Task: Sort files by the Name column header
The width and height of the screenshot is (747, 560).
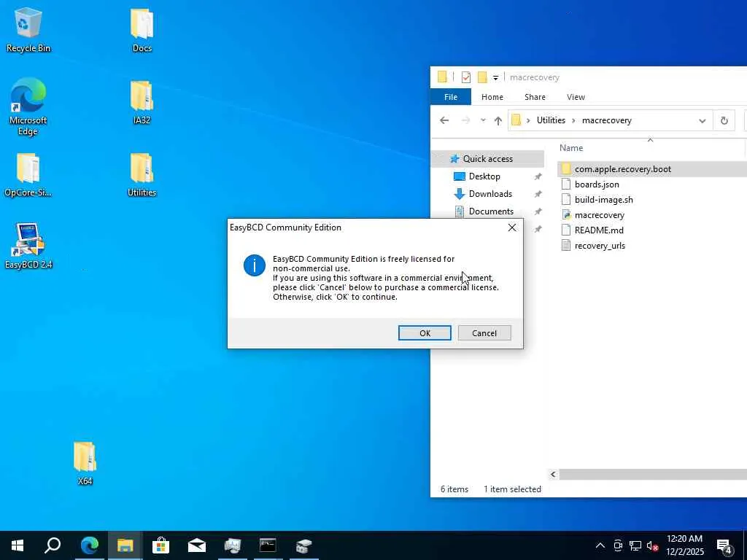Action: point(571,148)
